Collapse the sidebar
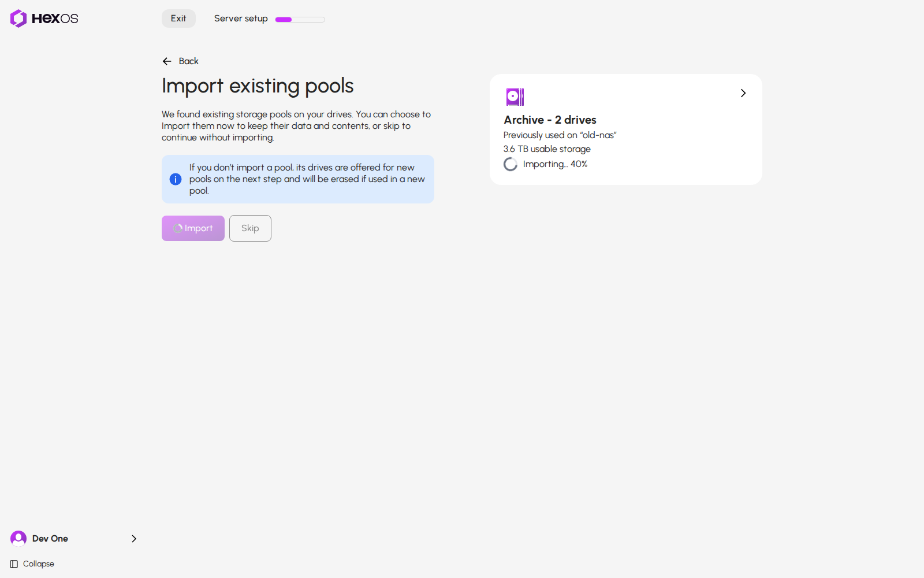 click(x=32, y=564)
